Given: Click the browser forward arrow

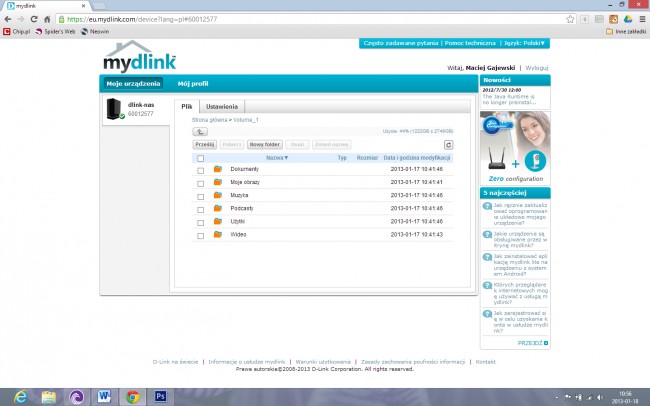Looking at the screenshot, I should (x=21, y=19).
